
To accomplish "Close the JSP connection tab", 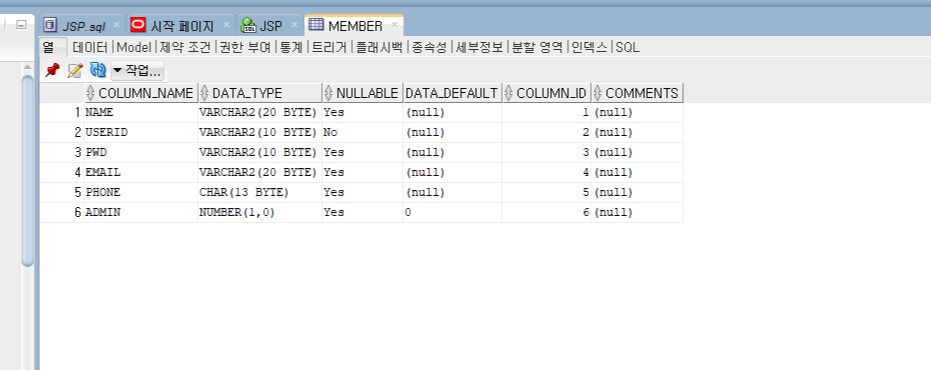I will [294, 25].
